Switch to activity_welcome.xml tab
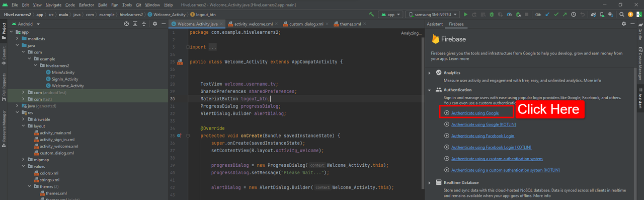 250,24
